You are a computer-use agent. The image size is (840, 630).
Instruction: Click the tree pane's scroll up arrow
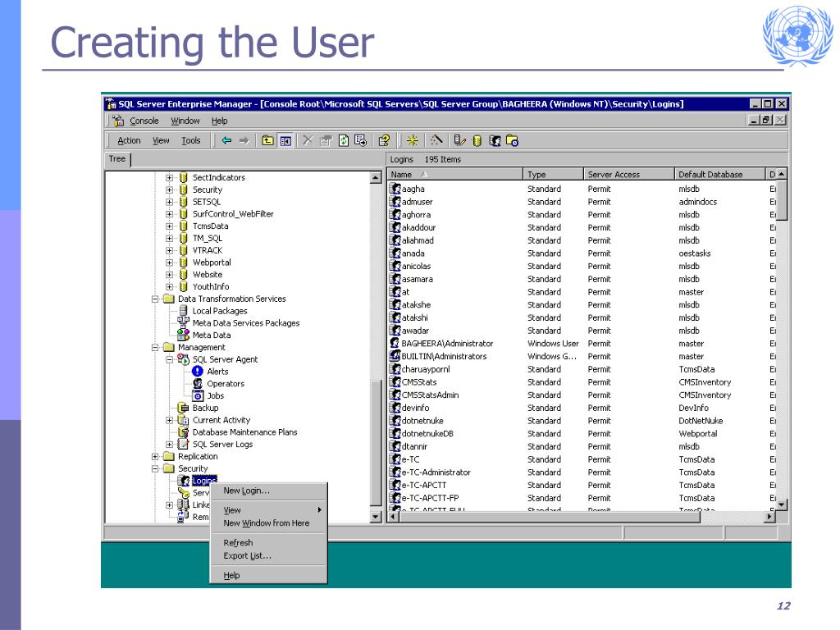tap(376, 177)
